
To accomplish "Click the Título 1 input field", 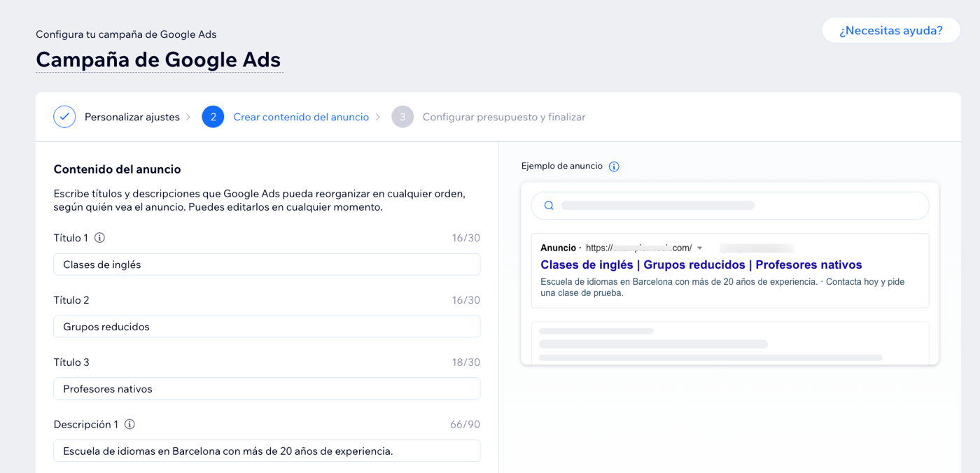I will pos(267,264).
